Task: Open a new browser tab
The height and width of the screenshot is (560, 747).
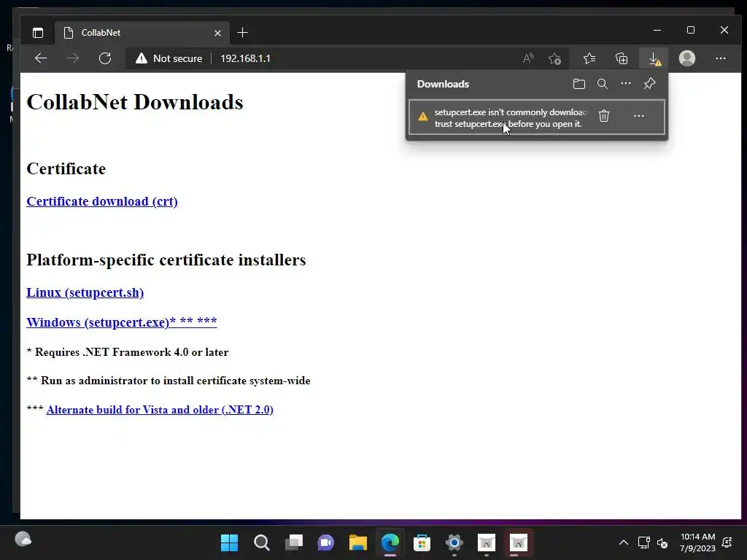Action: pos(242,32)
